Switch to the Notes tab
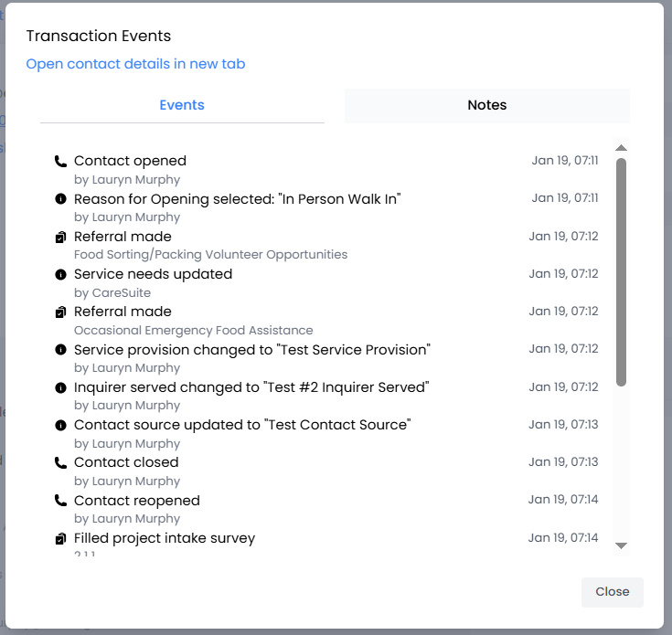This screenshot has width=672, height=635. pos(486,105)
